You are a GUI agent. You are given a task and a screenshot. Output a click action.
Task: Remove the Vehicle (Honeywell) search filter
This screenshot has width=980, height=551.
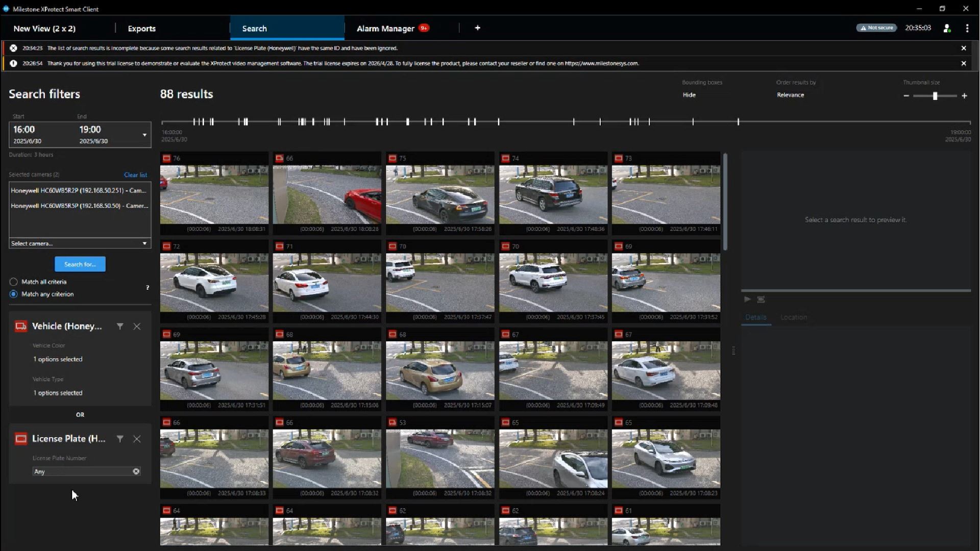click(137, 327)
